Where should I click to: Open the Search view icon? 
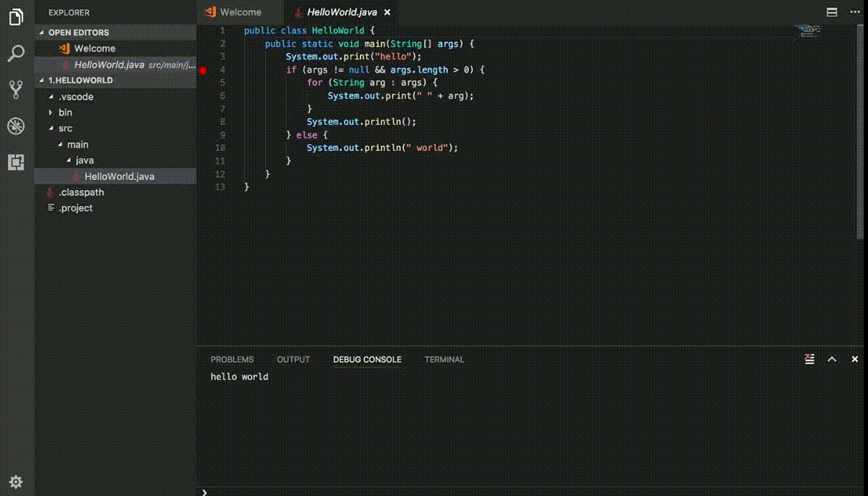(16, 53)
